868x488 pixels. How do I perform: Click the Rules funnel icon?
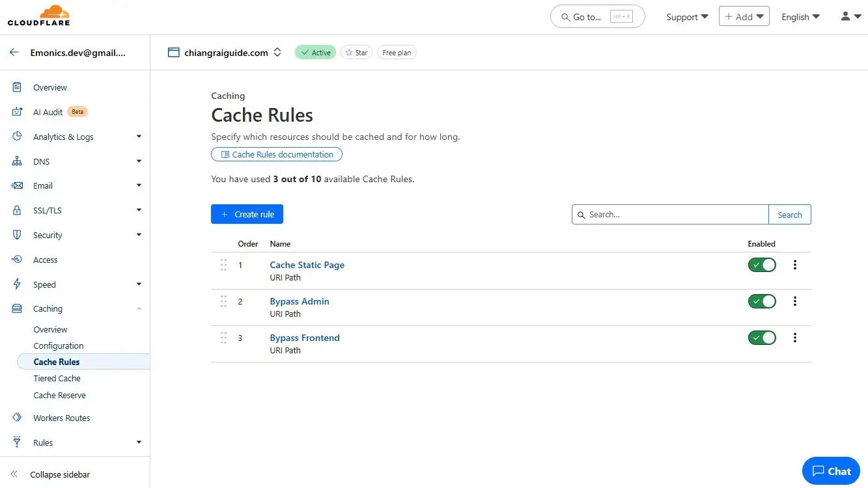[x=18, y=442]
